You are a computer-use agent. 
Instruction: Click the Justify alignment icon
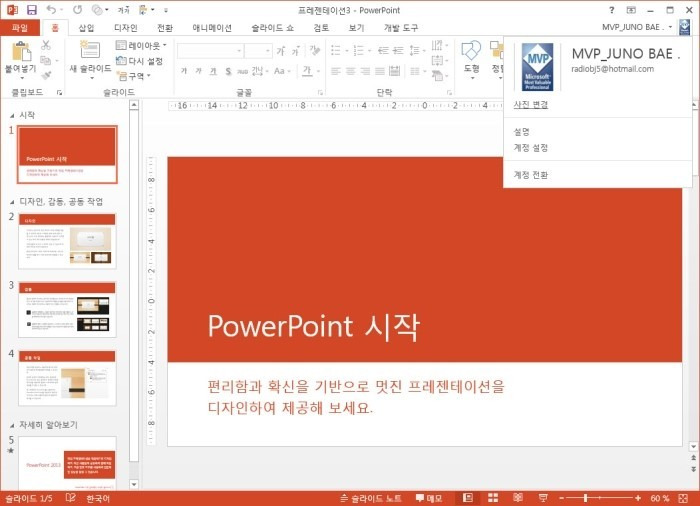[x=380, y=71]
